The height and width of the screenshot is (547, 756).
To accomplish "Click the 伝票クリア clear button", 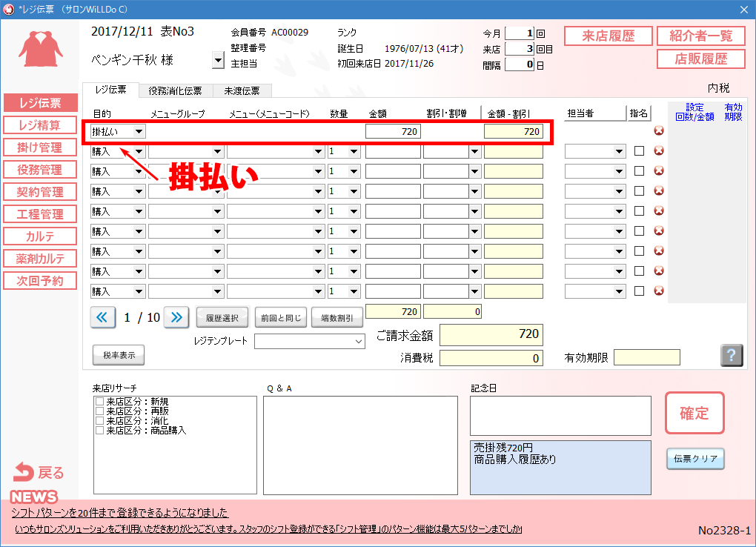I will (694, 459).
